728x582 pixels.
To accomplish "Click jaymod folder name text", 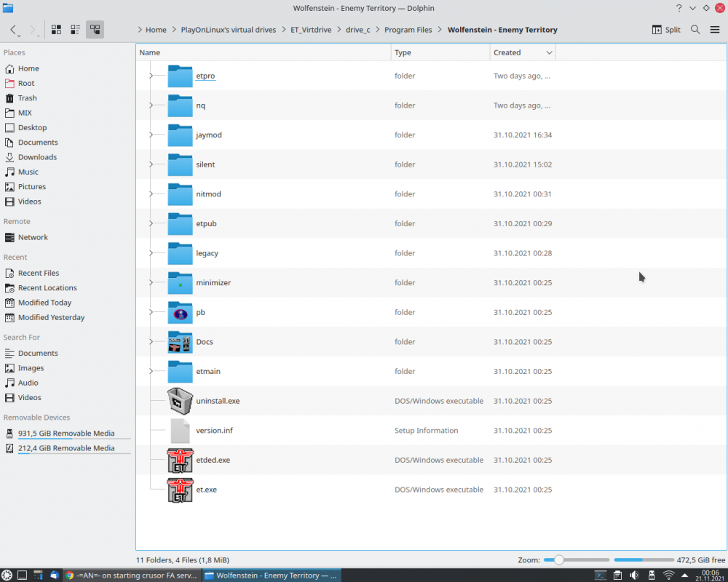I will pyautogui.click(x=209, y=135).
